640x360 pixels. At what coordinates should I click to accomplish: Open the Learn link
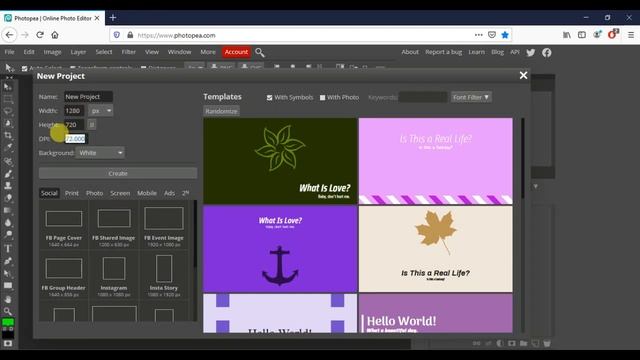[x=476, y=52]
